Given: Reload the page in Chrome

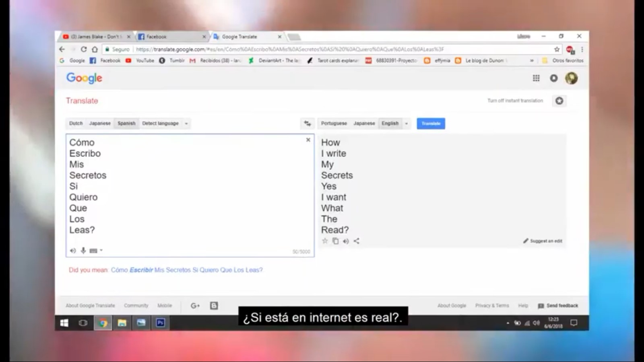Looking at the screenshot, I should tap(83, 49).
